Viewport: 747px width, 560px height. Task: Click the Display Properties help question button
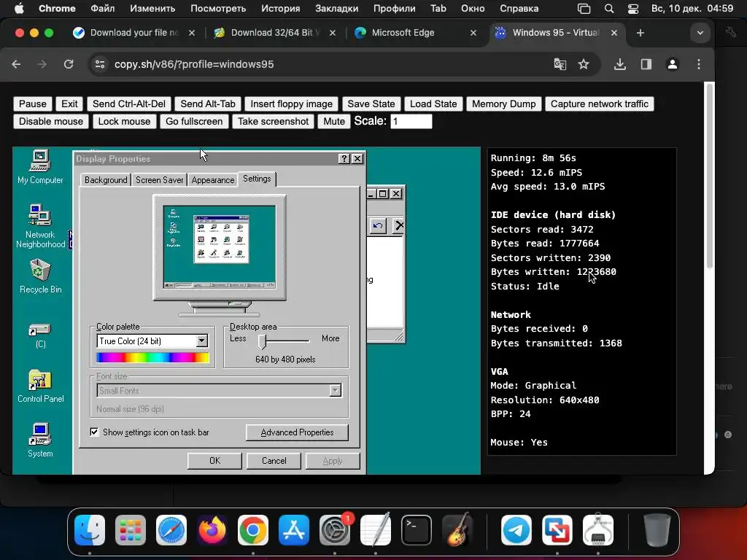point(344,158)
